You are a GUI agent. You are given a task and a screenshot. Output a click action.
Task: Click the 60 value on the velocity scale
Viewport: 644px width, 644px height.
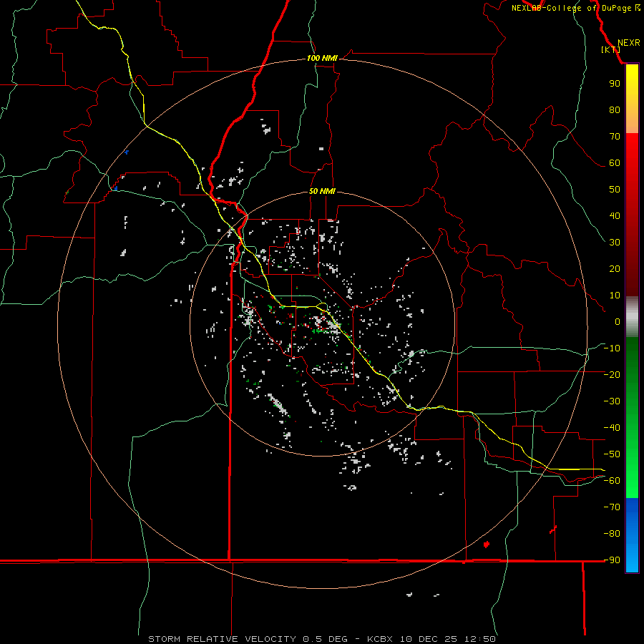[615, 162]
